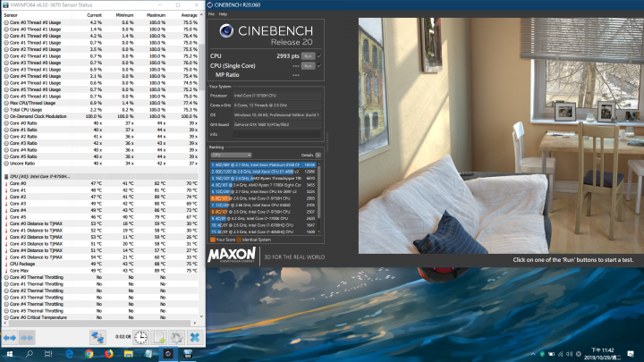Viewport: 644px width, 362px height.
Task: Select ranking row 4 AMD Ryzen 7 1700X
Action: 263,185
